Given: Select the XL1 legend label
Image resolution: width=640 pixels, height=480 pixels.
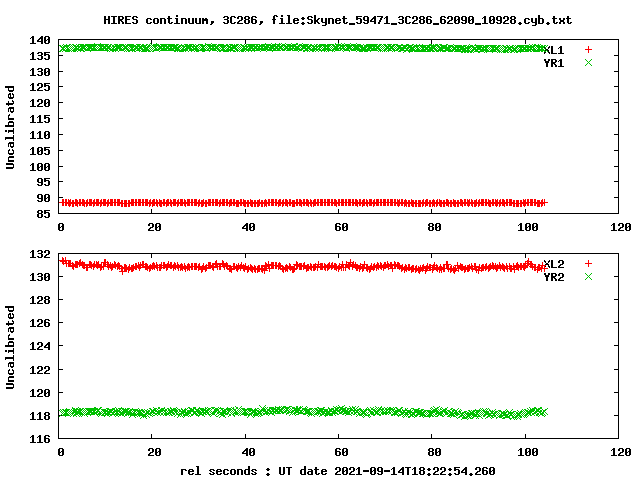Looking at the screenshot, I should (x=554, y=50).
